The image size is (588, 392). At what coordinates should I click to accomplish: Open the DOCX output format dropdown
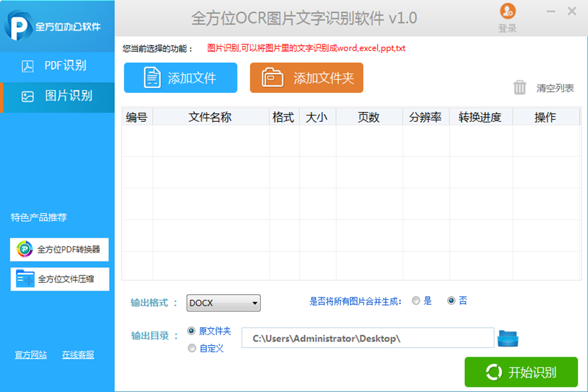[x=223, y=303]
